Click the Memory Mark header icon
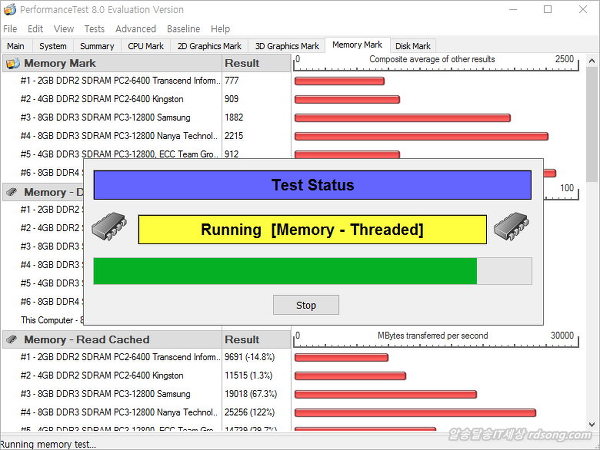 pos(13,63)
